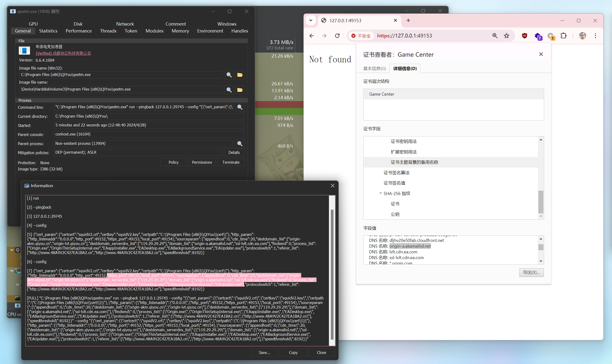Click the 不安全 security warning chip

tap(361, 36)
